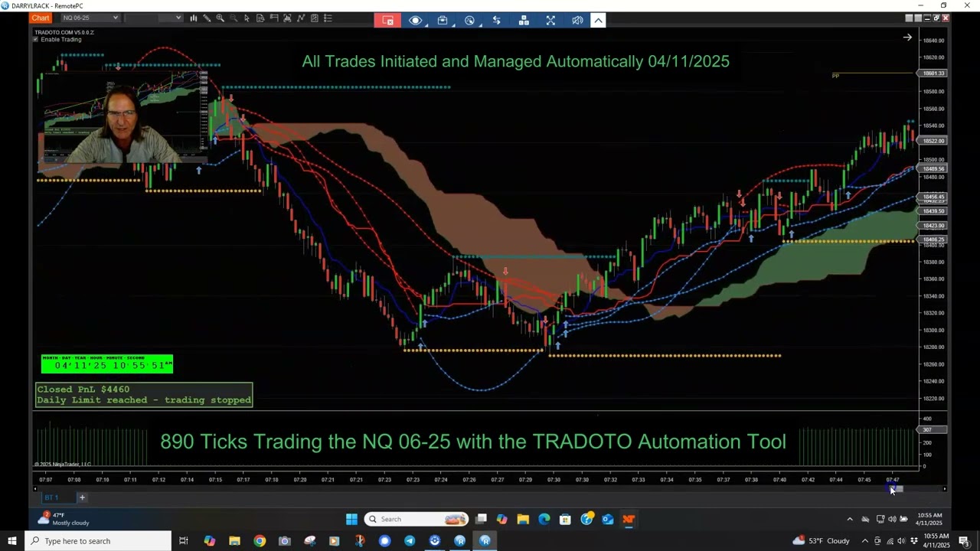This screenshot has height=551, width=980.
Task: Select the pointer cursor tool icon
Action: pos(247,18)
